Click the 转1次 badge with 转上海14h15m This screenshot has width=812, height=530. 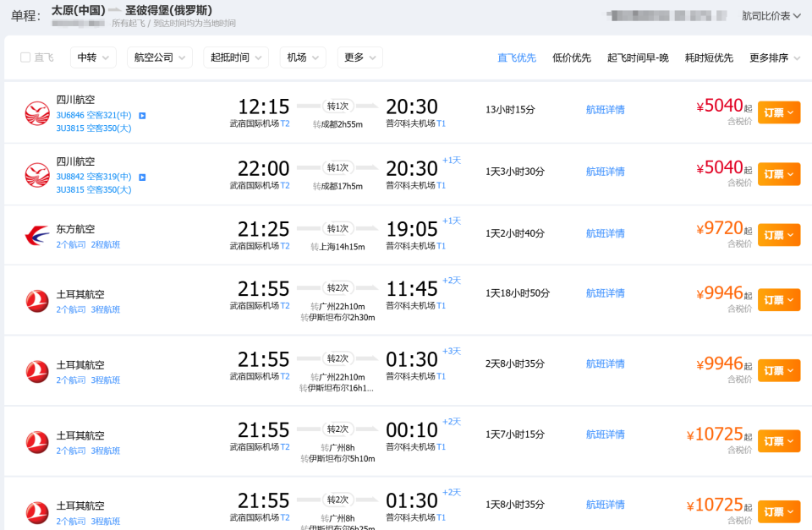coord(337,229)
